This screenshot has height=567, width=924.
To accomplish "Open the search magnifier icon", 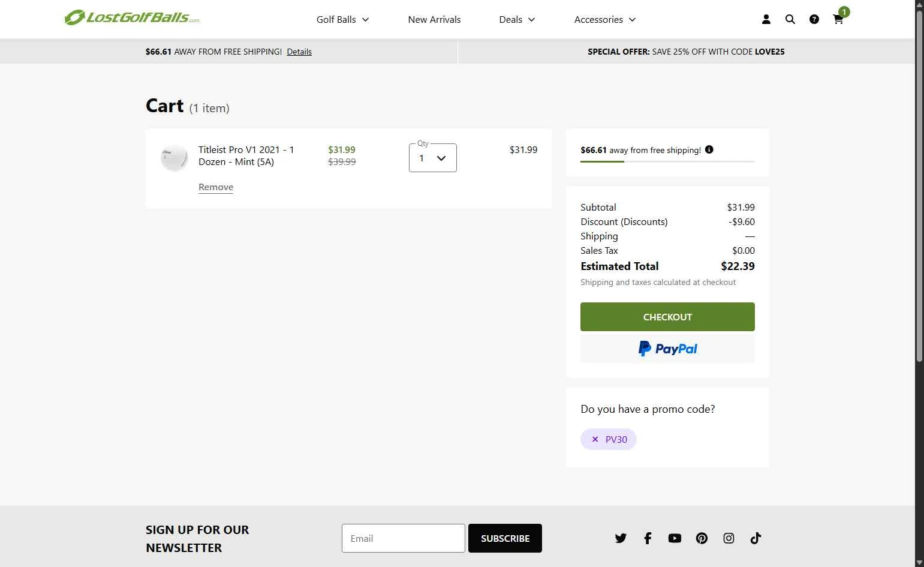I will tap(790, 19).
